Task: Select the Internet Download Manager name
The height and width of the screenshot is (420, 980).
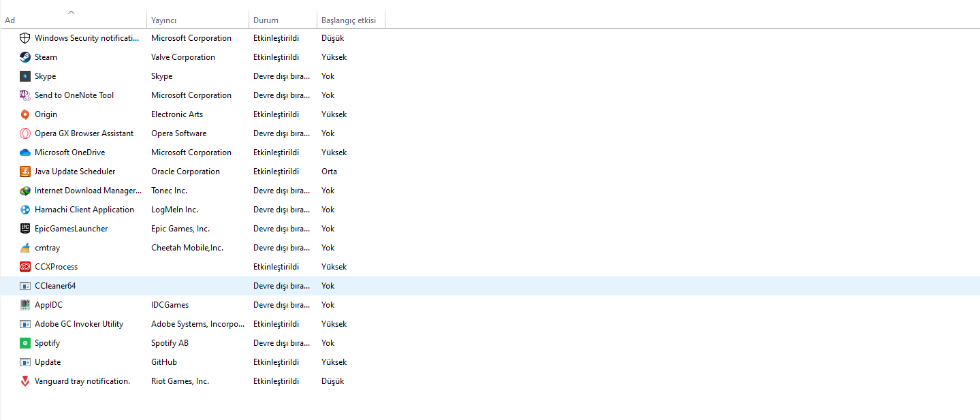Action: point(88,191)
